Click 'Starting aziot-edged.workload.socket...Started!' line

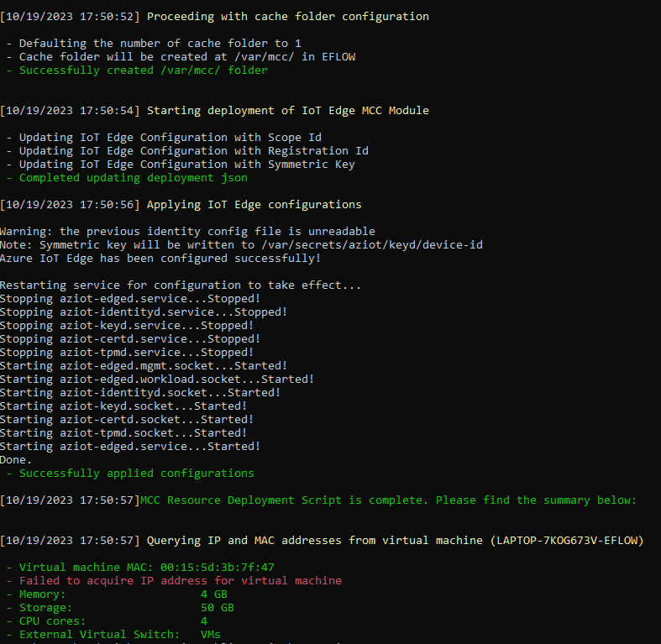[157, 380]
